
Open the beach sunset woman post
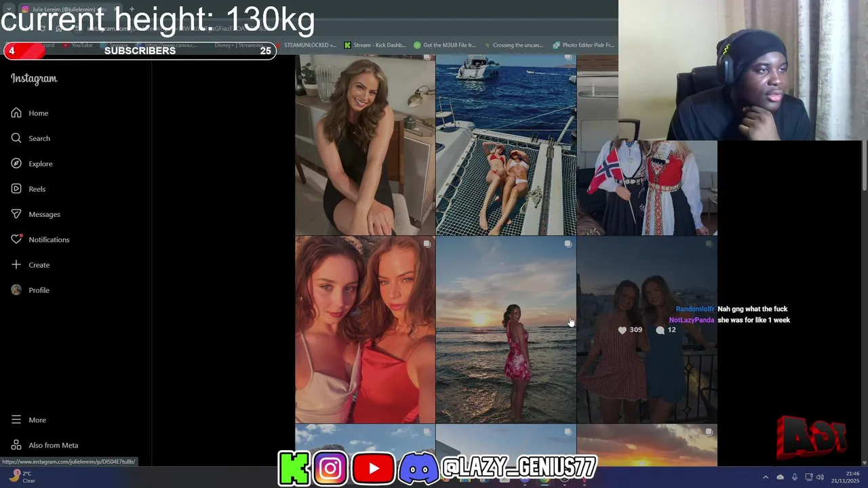coord(506,330)
